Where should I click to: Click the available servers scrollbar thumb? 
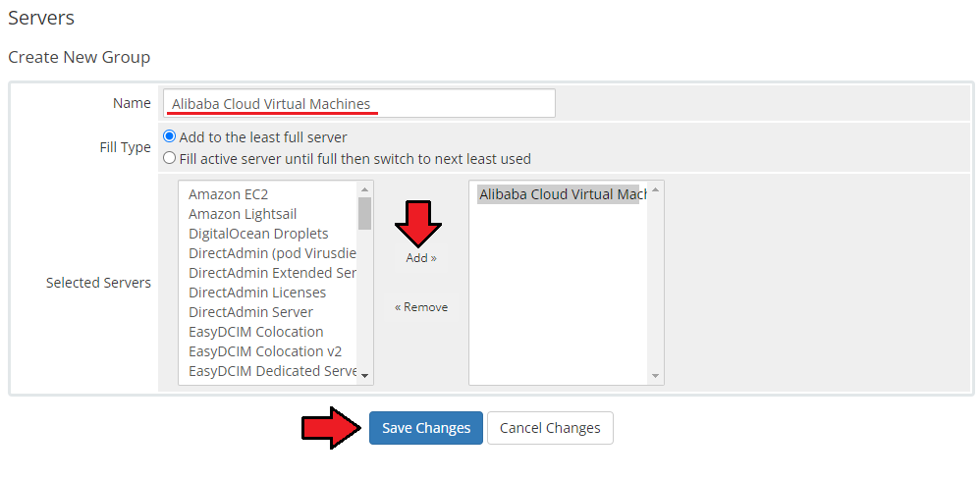tap(365, 213)
